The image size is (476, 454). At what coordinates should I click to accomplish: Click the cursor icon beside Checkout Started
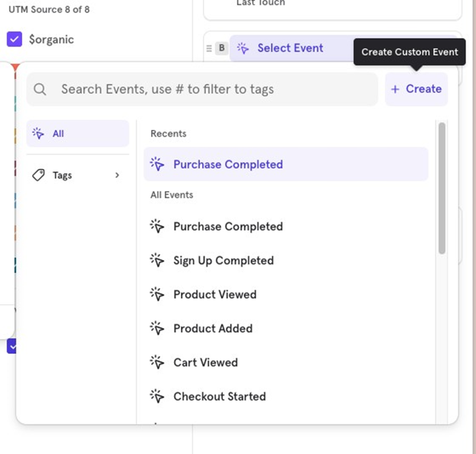[x=157, y=396]
